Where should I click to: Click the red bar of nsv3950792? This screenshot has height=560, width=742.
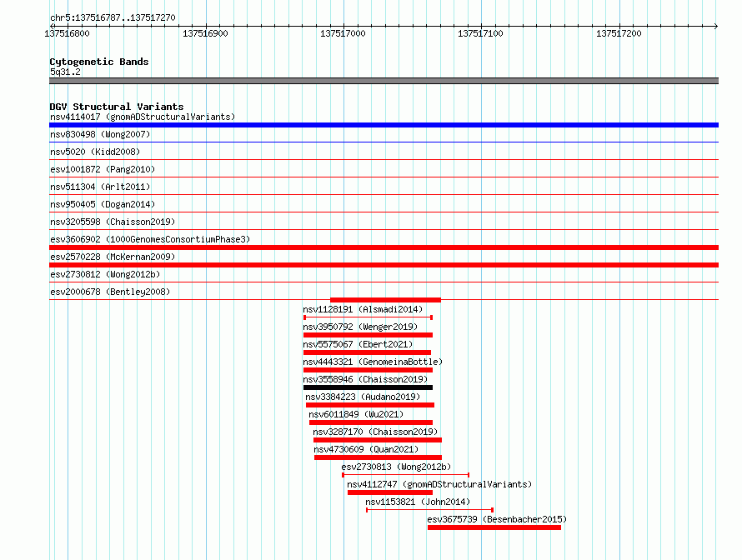(368, 335)
